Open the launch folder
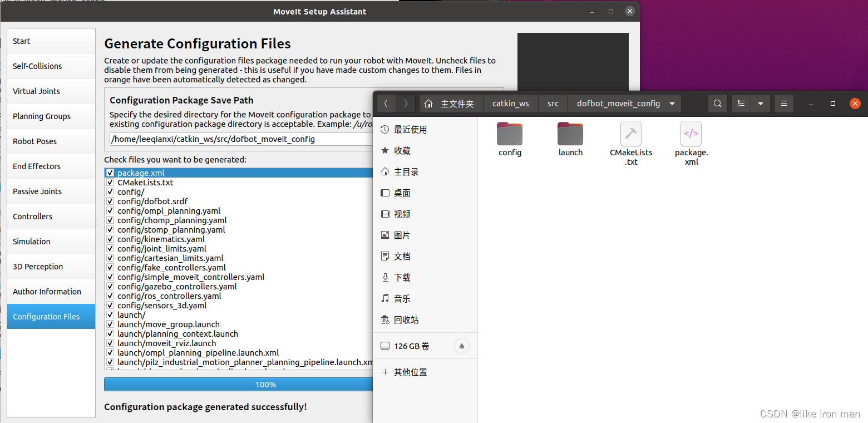 point(570,139)
